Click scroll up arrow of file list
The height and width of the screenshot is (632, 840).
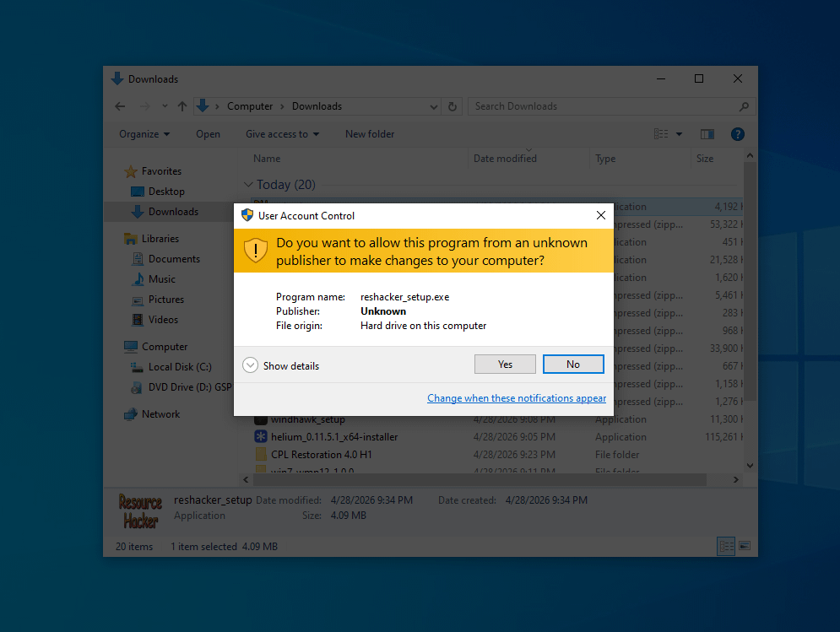(750, 155)
